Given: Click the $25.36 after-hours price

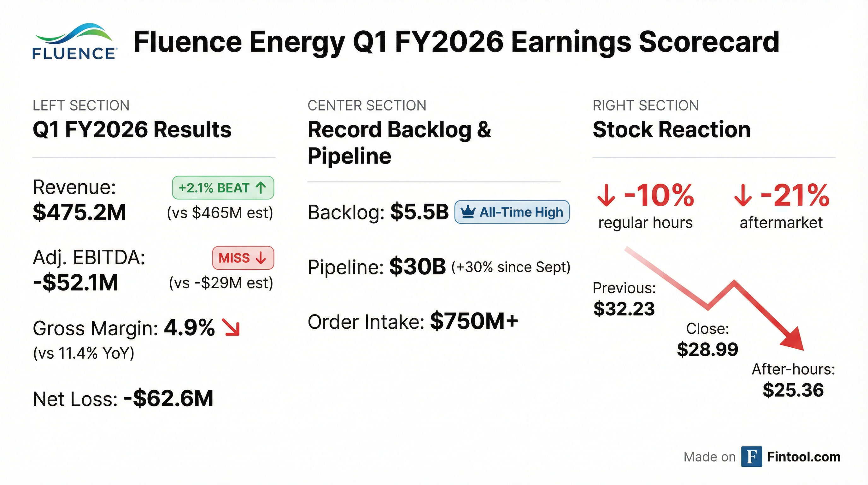Looking at the screenshot, I should pos(793,390).
